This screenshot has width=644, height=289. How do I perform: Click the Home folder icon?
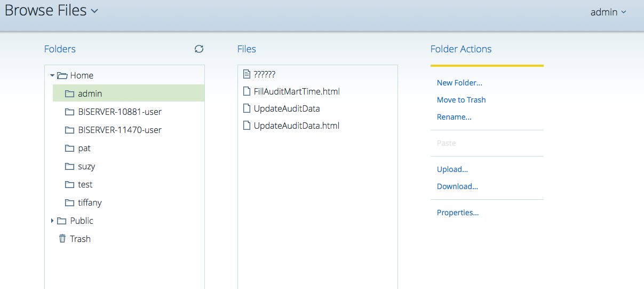point(62,75)
